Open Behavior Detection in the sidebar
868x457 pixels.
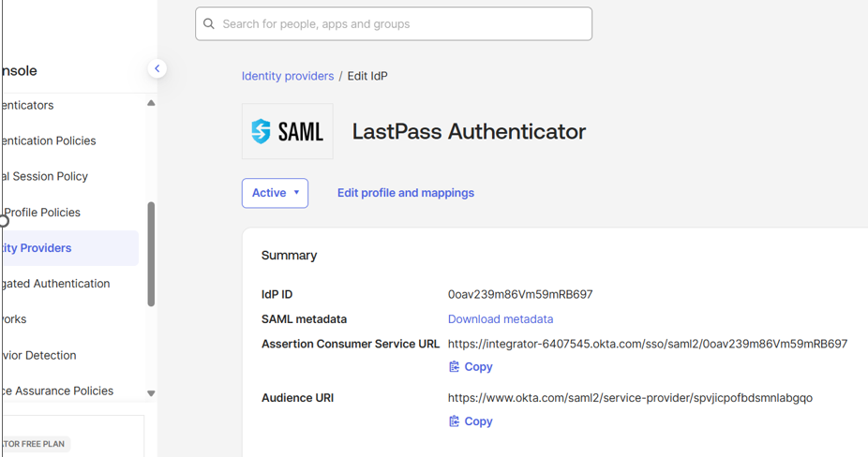pyautogui.click(x=39, y=355)
